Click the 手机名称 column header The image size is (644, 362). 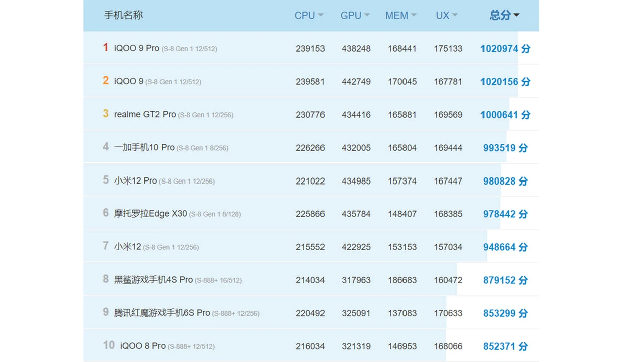123,15
